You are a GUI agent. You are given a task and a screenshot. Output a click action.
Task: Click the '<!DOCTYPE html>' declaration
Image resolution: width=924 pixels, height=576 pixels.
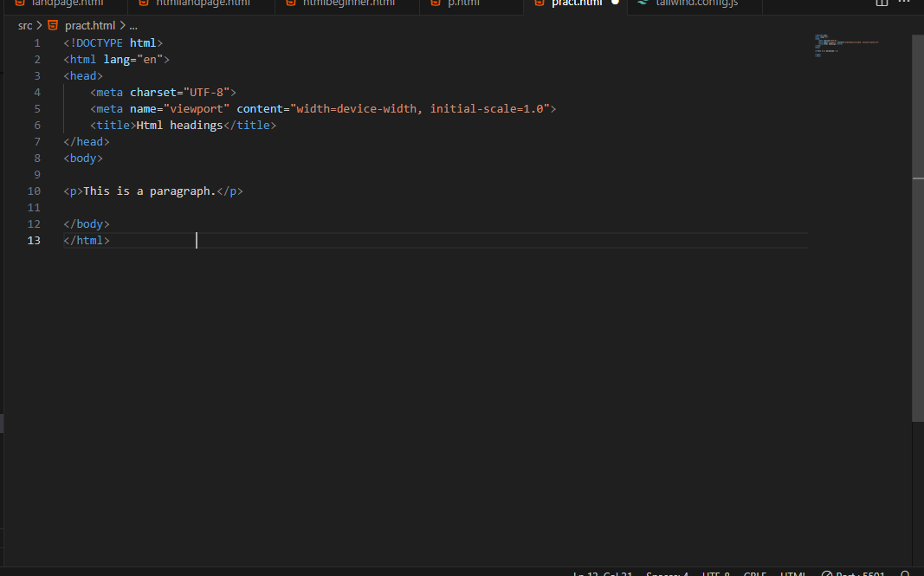click(x=113, y=43)
